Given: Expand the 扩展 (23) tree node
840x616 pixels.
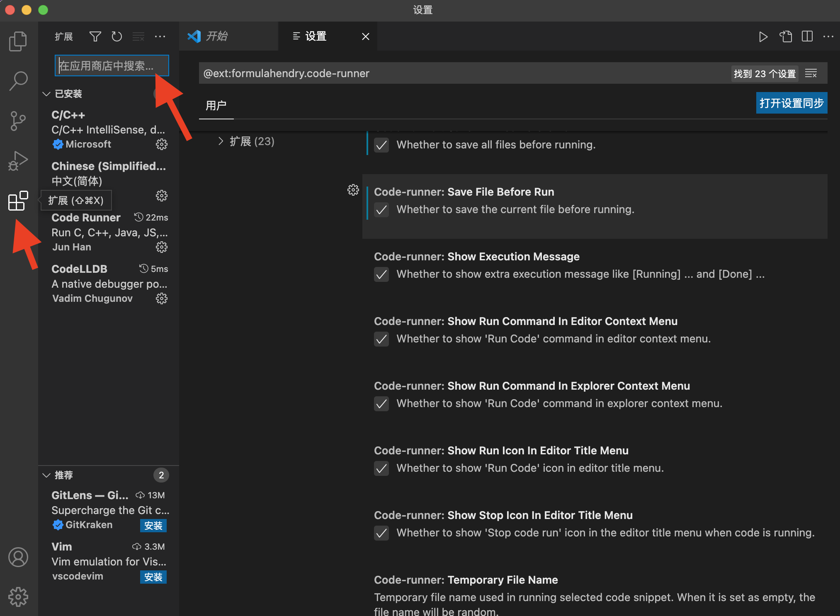Looking at the screenshot, I should click(x=221, y=141).
